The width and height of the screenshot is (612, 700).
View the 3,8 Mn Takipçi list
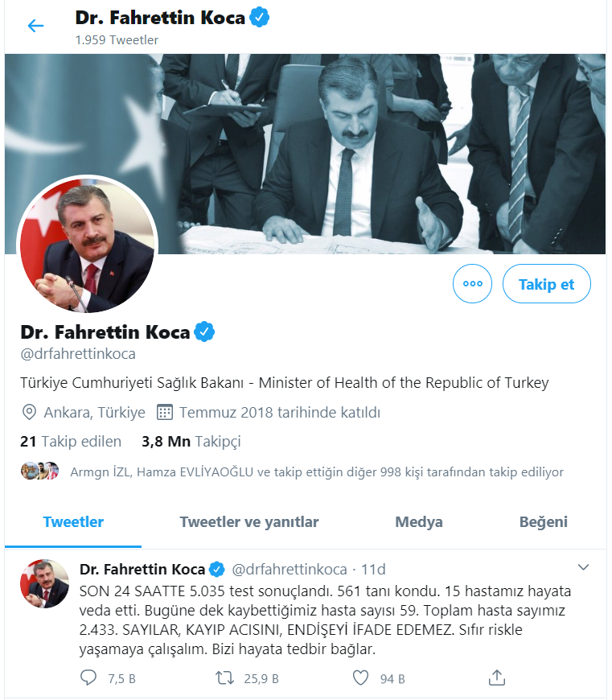[191, 442]
